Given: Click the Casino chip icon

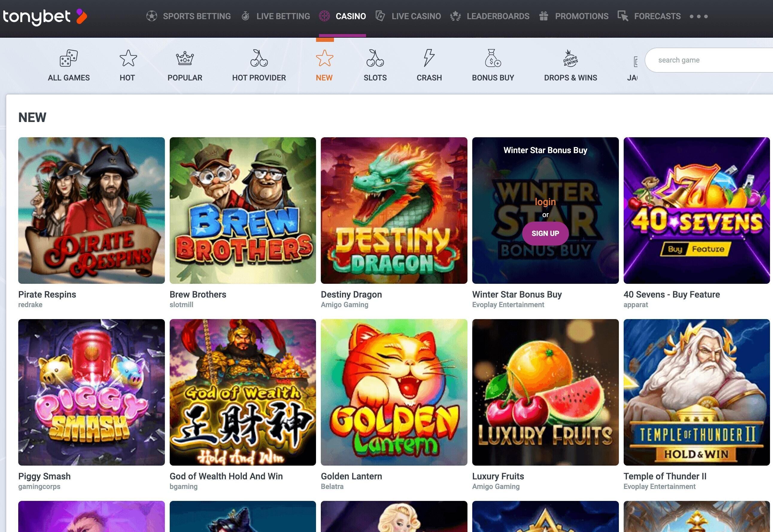Looking at the screenshot, I should click(324, 16).
